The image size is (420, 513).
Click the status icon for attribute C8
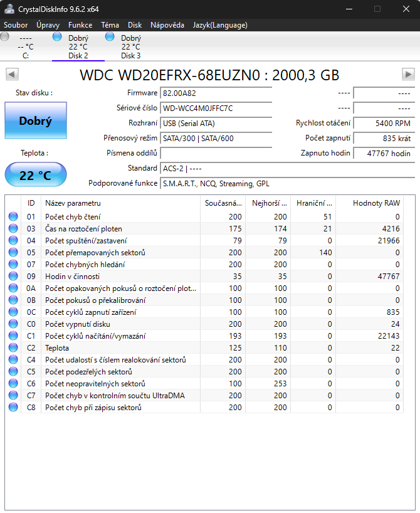(13, 407)
